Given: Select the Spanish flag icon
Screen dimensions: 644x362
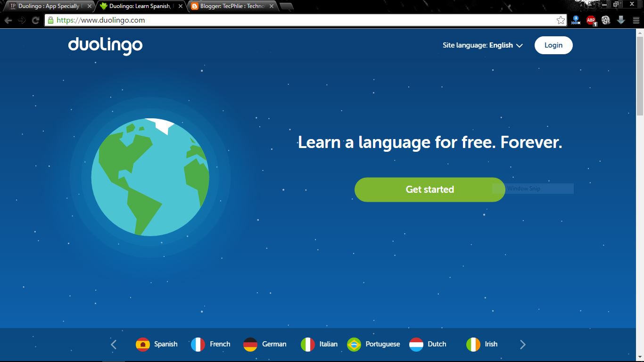Looking at the screenshot, I should click(143, 345).
